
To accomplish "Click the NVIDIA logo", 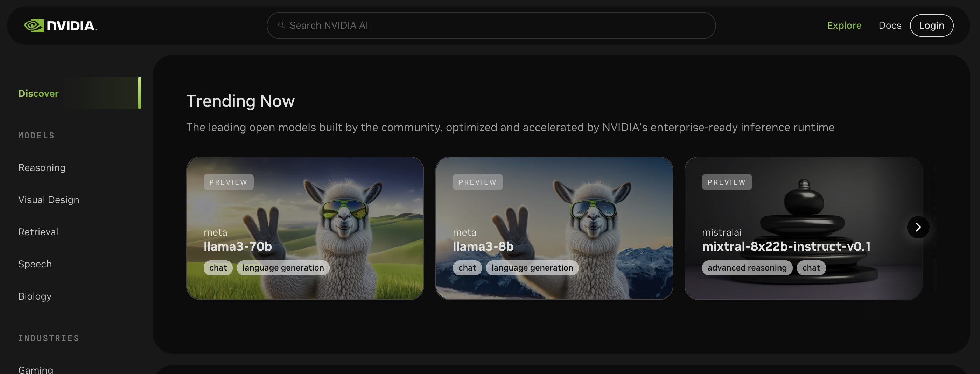I will (60, 26).
